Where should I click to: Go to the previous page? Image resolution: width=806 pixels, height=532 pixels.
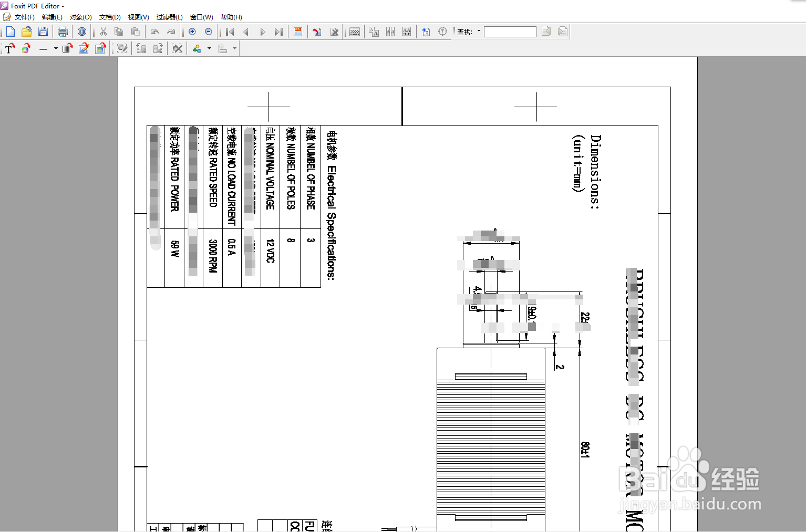(x=246, y=32)
